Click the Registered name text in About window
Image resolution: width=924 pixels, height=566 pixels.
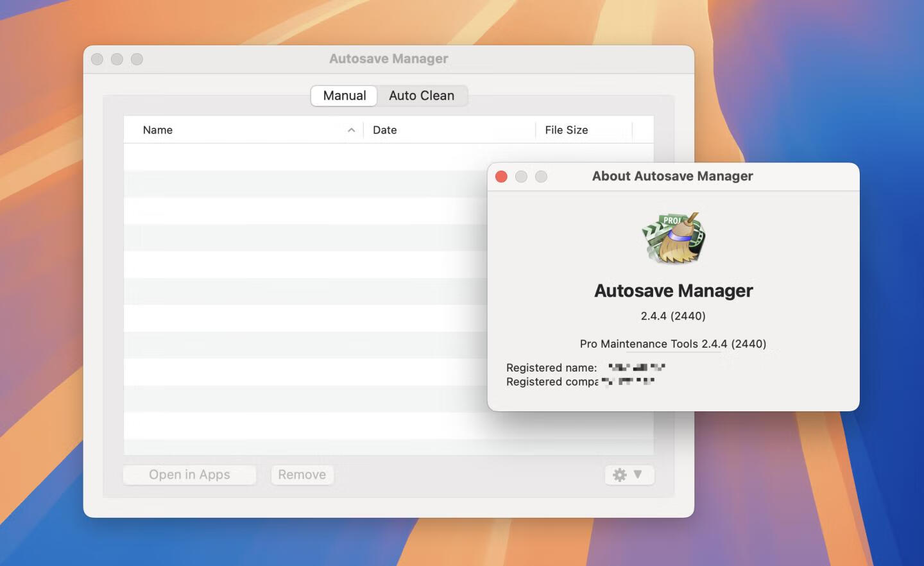point(551,367)
